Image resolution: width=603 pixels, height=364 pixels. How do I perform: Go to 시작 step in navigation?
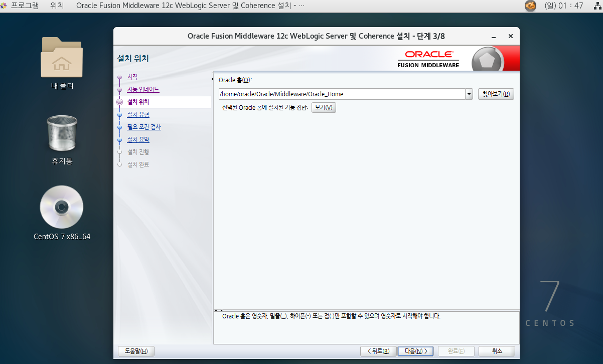[132, 77]
